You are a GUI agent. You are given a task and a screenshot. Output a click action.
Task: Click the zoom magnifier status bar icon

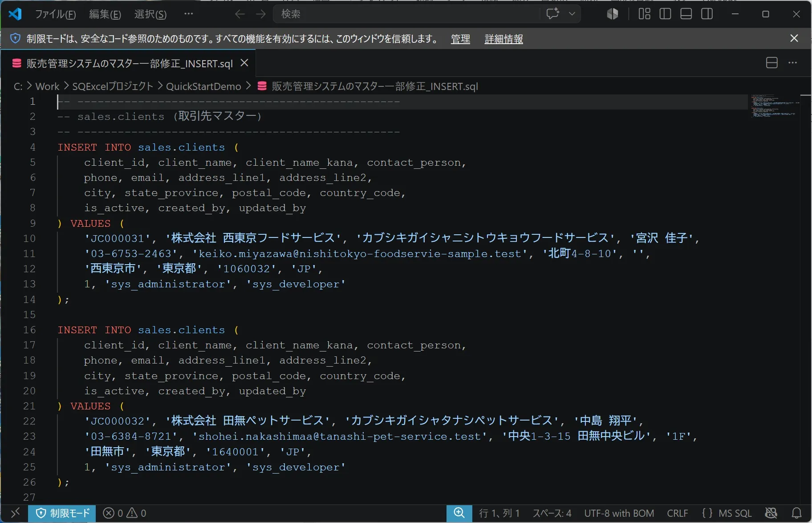pyautogui.click(x=459, y=513)
